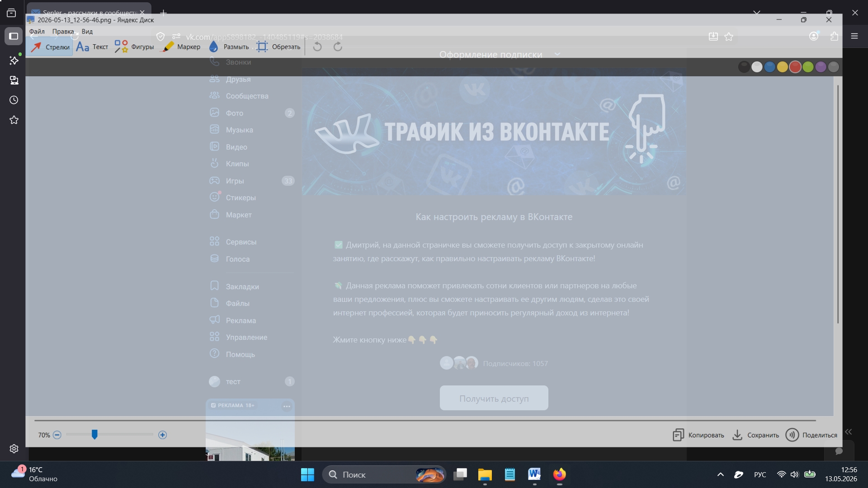Image resolution: width=868 pixels, height=488 pixels.
Task: Undo the last edit with the back arrow
Action: (317, 47)
